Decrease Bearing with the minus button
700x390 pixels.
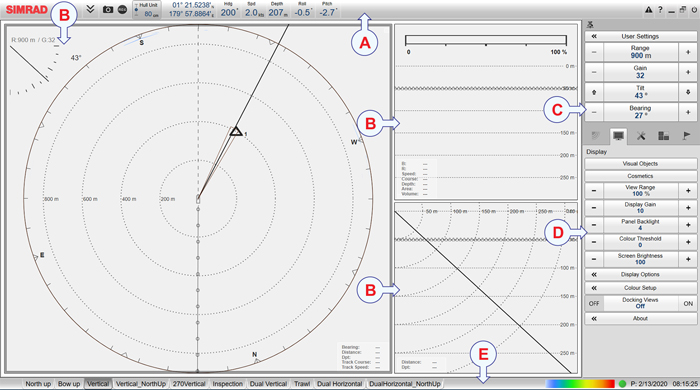[594, 112]
